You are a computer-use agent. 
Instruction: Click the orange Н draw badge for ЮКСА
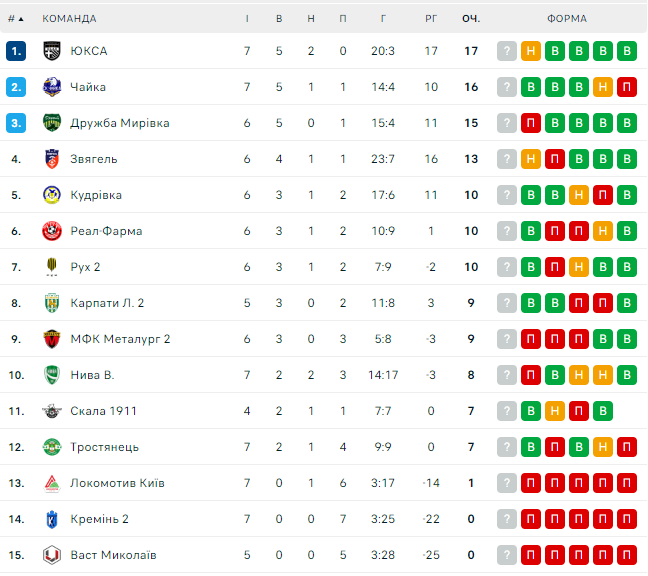(531, 51)
